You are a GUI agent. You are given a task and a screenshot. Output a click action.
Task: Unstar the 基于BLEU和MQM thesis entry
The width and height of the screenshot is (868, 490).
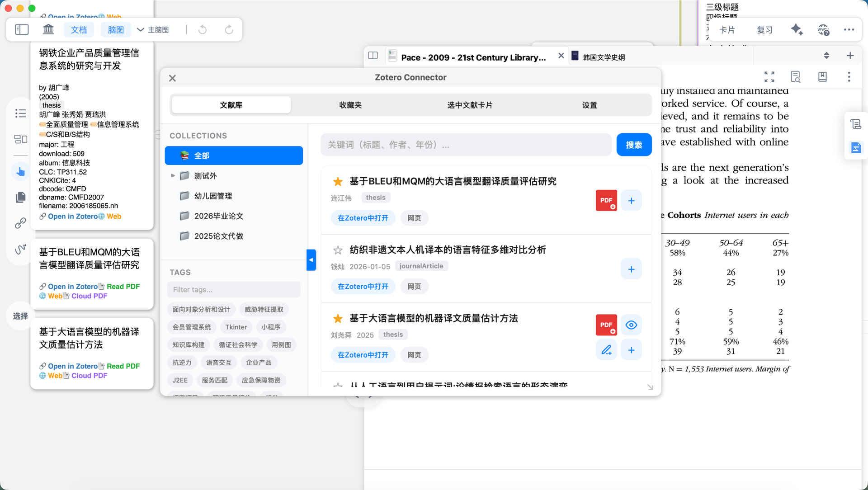tap(338, 181)
